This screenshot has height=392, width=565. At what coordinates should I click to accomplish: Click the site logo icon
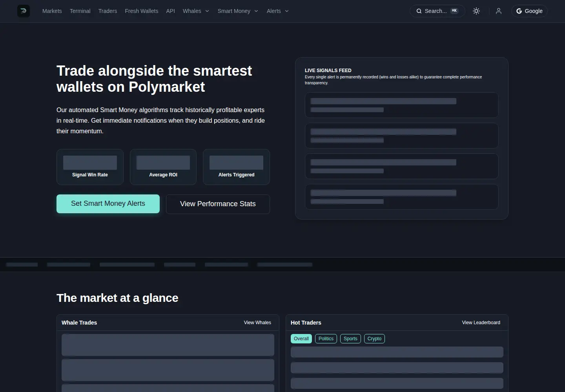coord(24,11)
